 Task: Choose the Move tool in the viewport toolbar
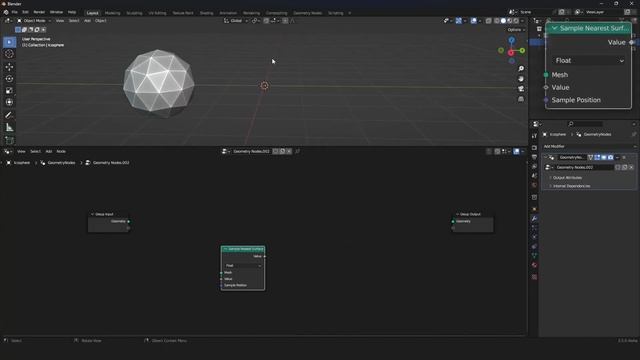(9, 67)
